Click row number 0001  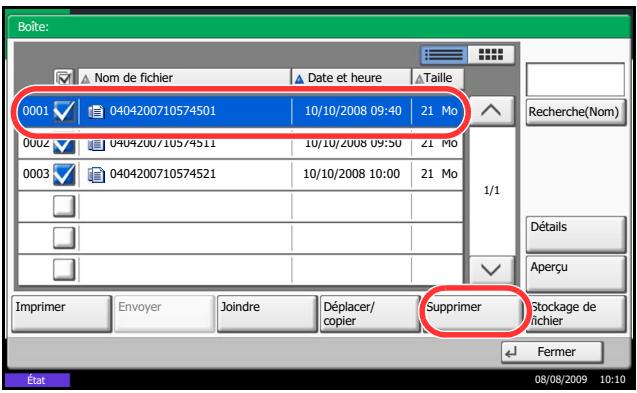(x=36, y=111)
